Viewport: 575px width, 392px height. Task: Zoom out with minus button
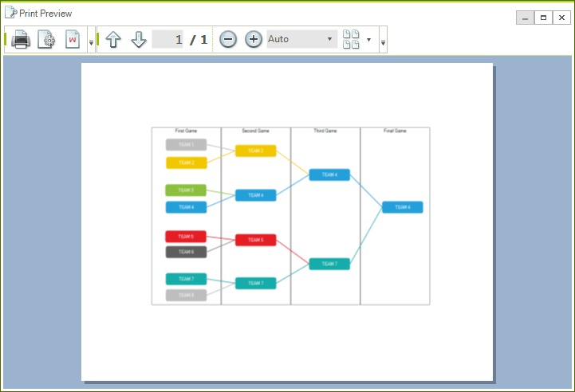click(228, 39)
